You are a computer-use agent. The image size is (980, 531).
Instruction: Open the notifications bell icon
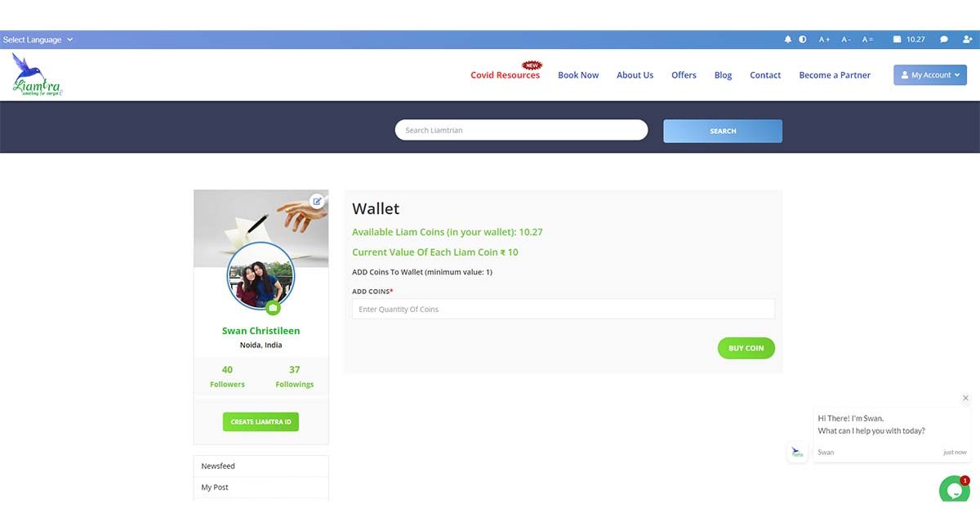click(788, 39)
